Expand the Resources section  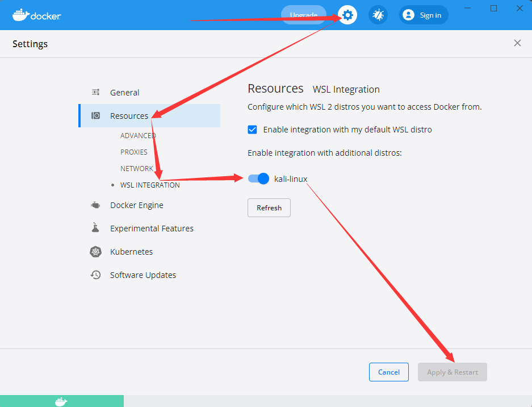(x=129, y=115)
